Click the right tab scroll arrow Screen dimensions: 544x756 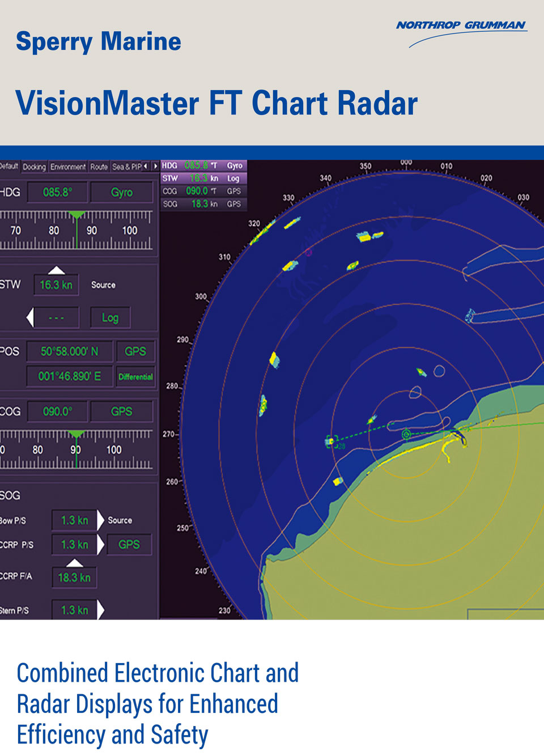(x=155, y=166)
